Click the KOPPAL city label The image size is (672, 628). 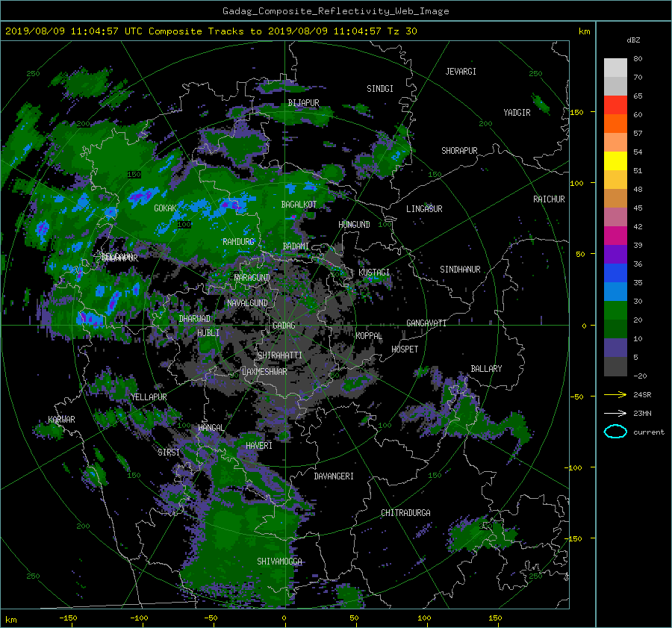(369, 336)
